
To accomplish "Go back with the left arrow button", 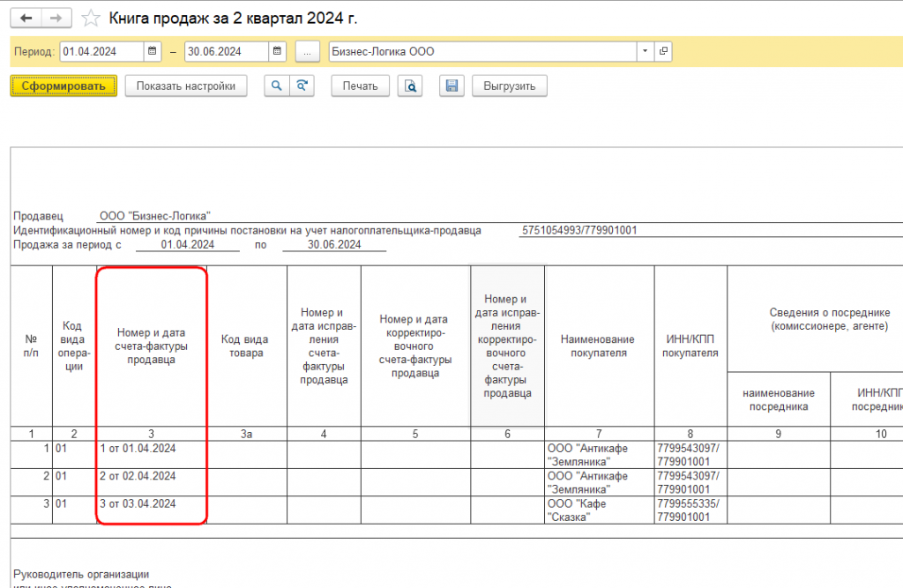I will click(26, 19).
